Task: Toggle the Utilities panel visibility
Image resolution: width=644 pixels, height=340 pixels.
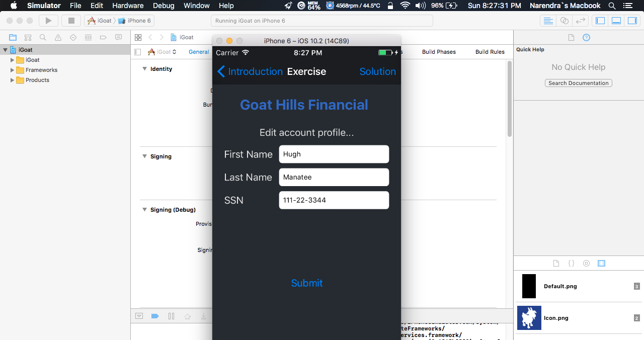Action: 632,21
